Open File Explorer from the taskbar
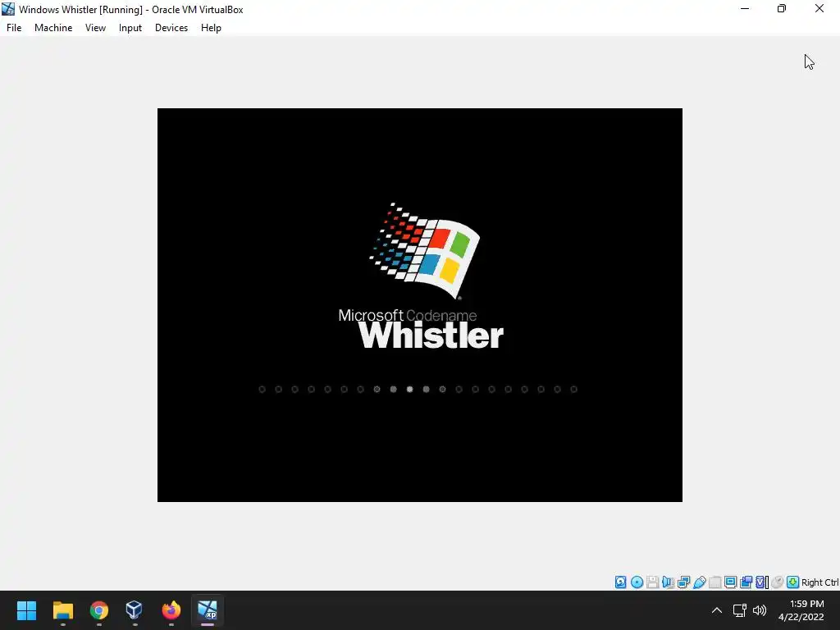This screenshot has width=840, height=630. pyautogui.click(x=62, y=610)
